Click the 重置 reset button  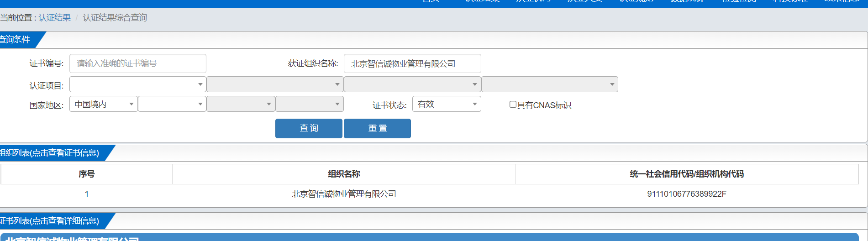pos(377,128)
